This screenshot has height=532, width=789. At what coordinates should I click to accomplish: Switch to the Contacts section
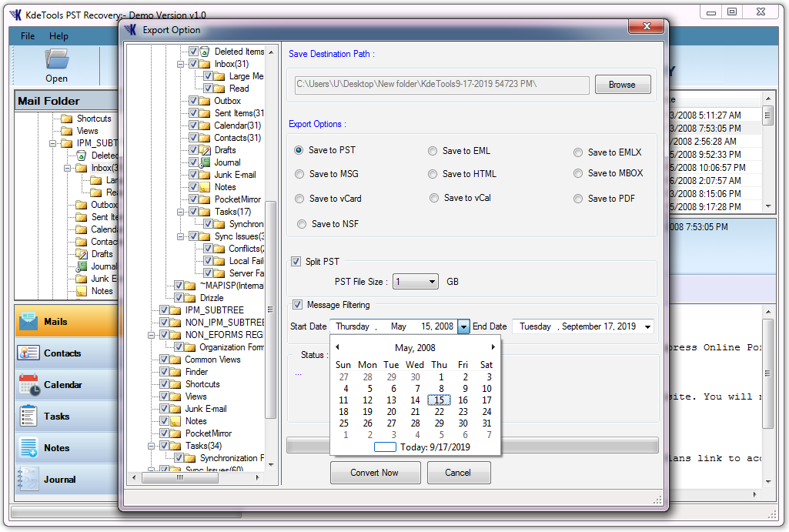tap(67, 353)
